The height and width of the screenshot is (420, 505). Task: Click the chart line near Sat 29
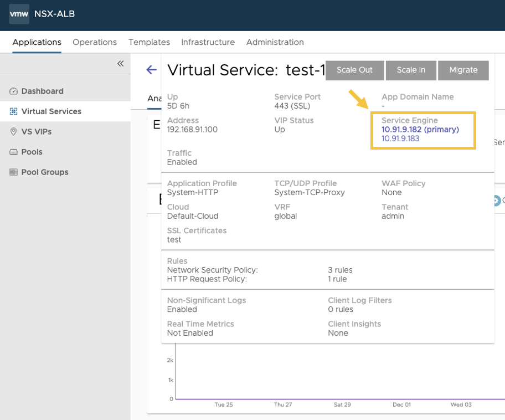[x=342, y=399]
